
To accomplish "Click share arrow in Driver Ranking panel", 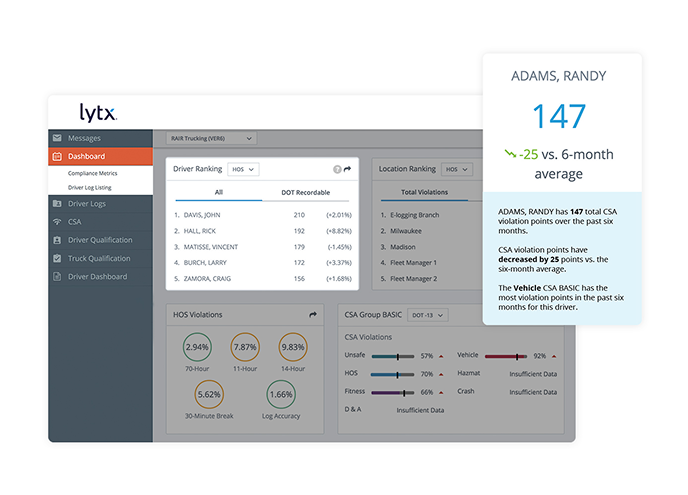I will coord(348,169).
